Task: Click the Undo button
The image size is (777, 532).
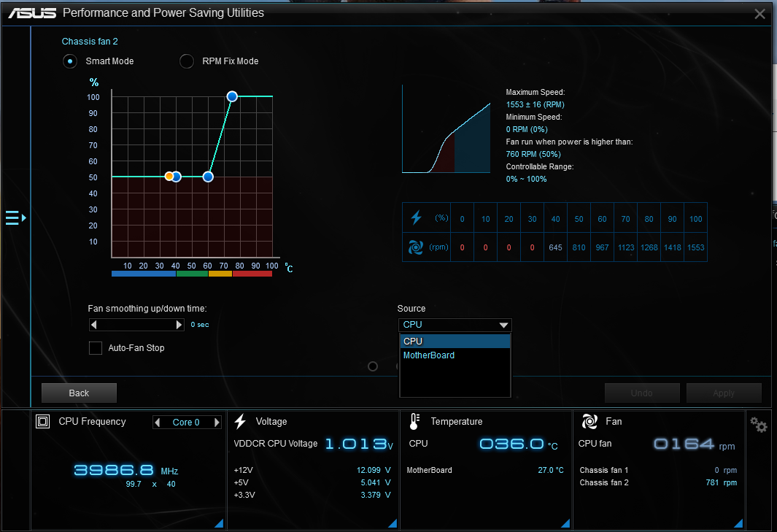Action: tap(642, 393)
